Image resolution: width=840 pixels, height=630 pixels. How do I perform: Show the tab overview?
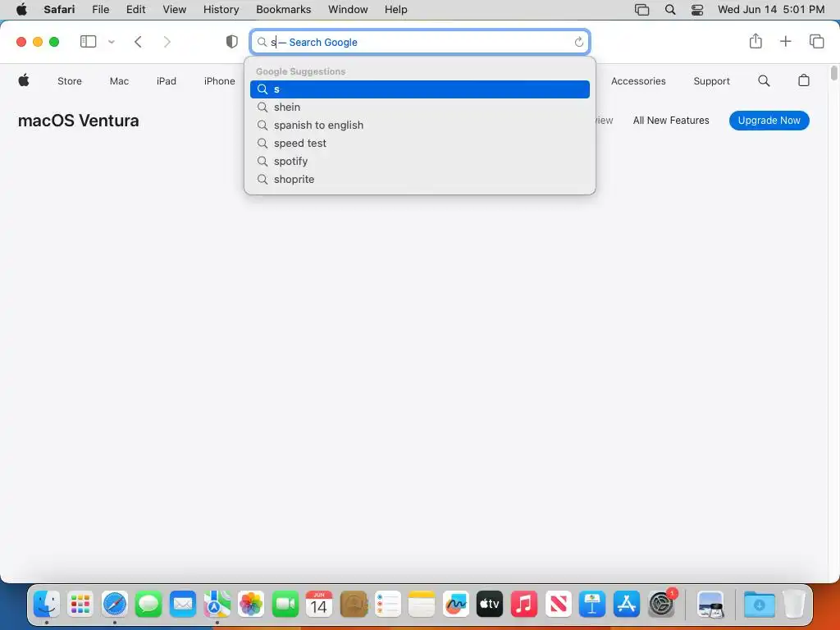click(816, 41)
